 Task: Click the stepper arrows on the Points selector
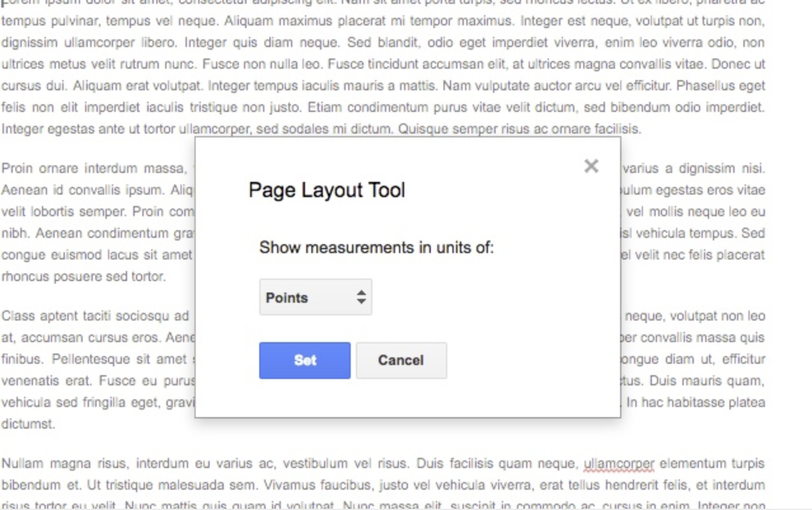[x=361, y=296]
